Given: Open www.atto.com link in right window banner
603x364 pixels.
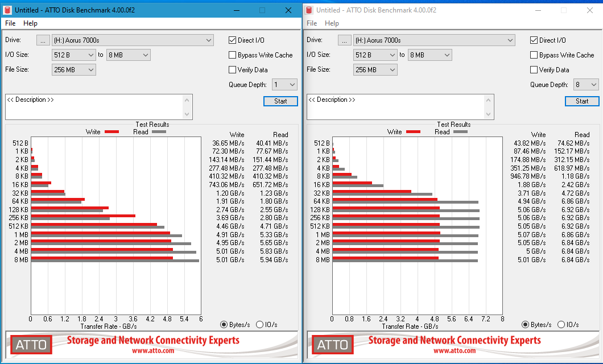Looking at the screenshot, I should coord(455,350).
